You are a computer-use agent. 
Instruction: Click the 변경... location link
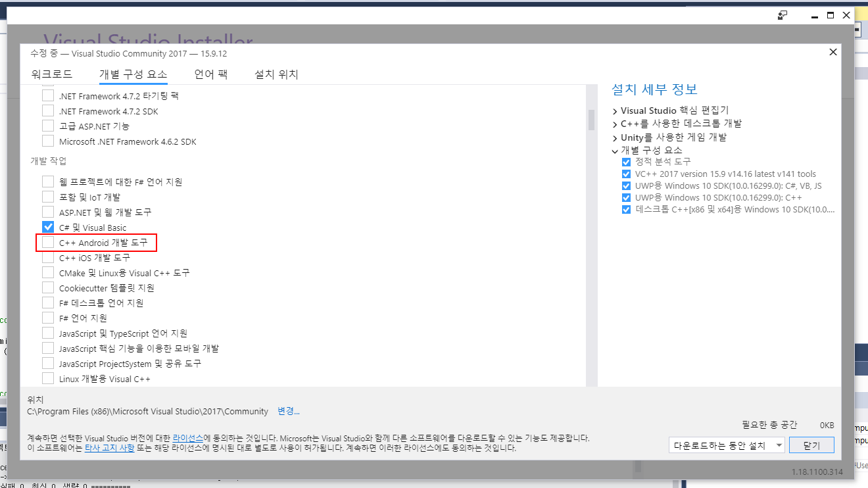click(x=288, y=411)
